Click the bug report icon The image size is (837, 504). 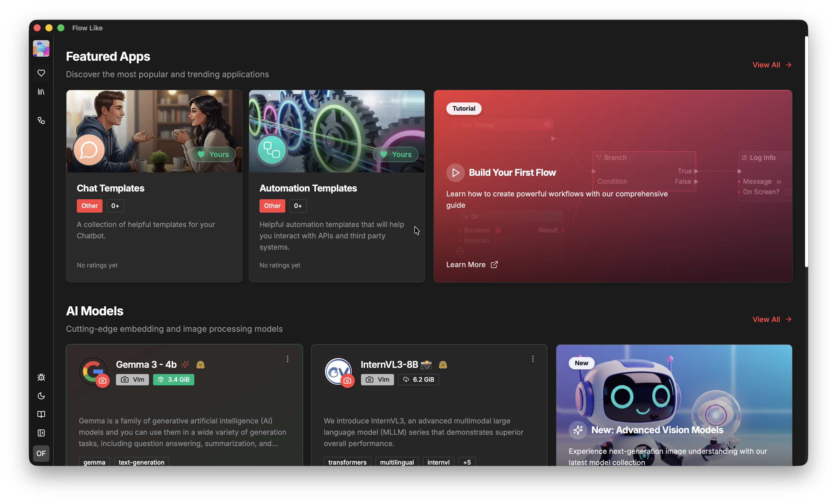(x=41, y=377)
